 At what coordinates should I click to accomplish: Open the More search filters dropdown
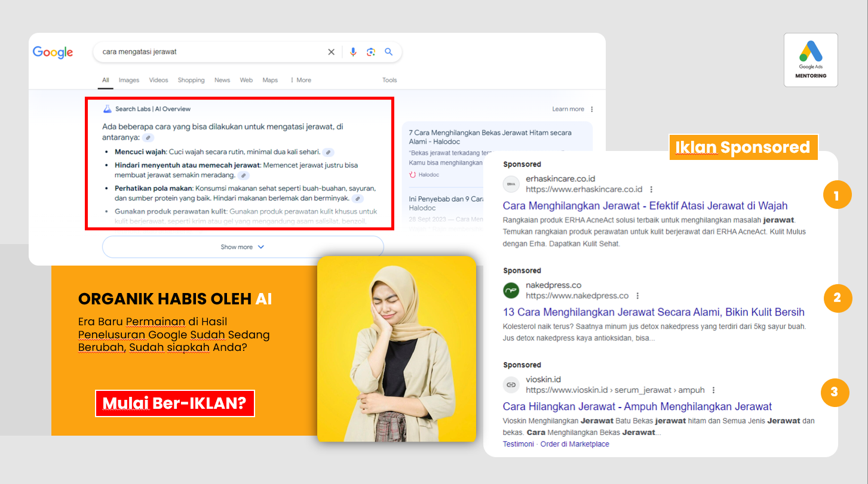(300, 80)
